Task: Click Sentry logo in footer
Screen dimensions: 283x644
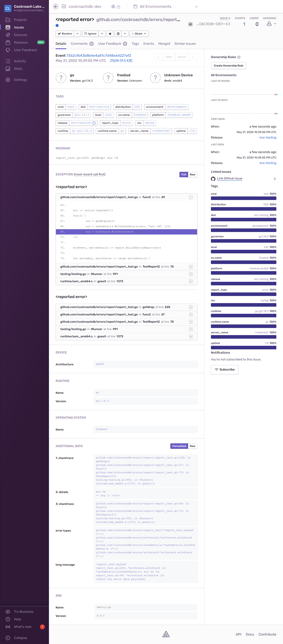Action: [166, 634]
